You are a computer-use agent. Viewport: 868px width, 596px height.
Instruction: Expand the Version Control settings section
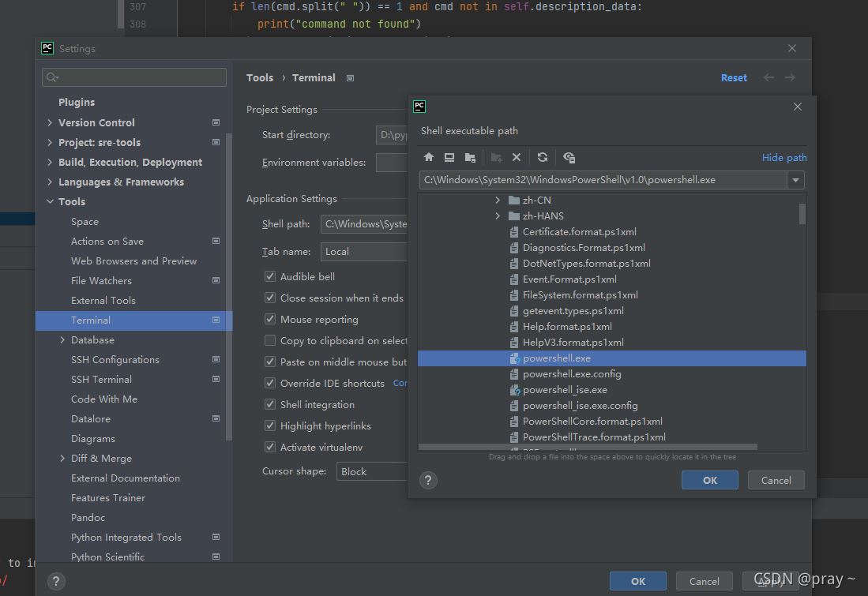[51, 122]
